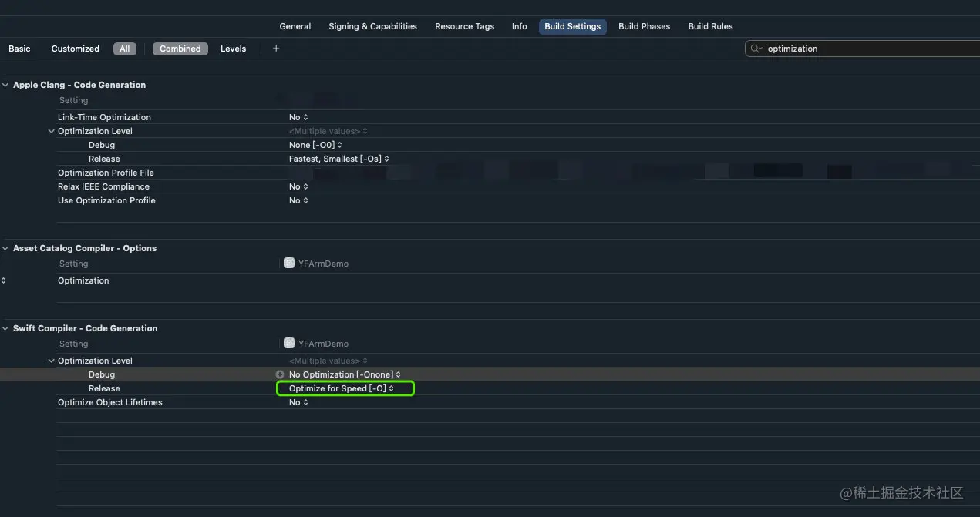Screen dimensions: 980x517
Task: Switch to Signing & Capabilities tab
Action: pyautogui.click(x=372, y=26)
